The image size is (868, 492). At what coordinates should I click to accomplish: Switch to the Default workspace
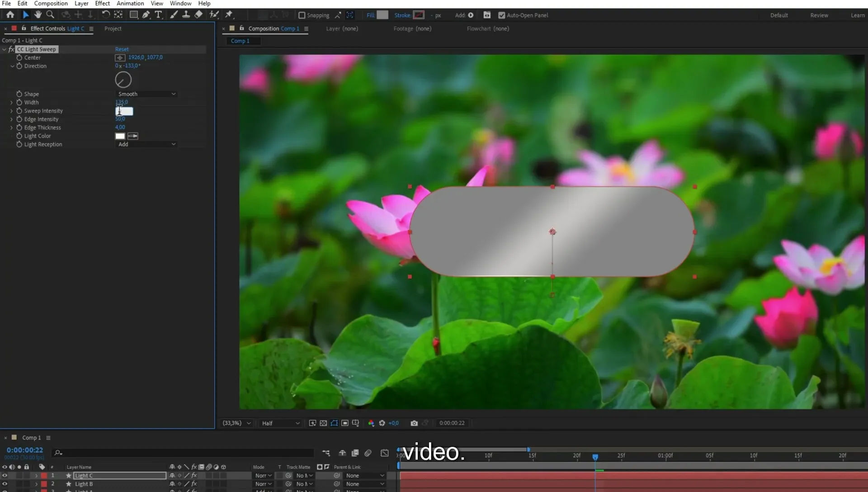[779, 15]
